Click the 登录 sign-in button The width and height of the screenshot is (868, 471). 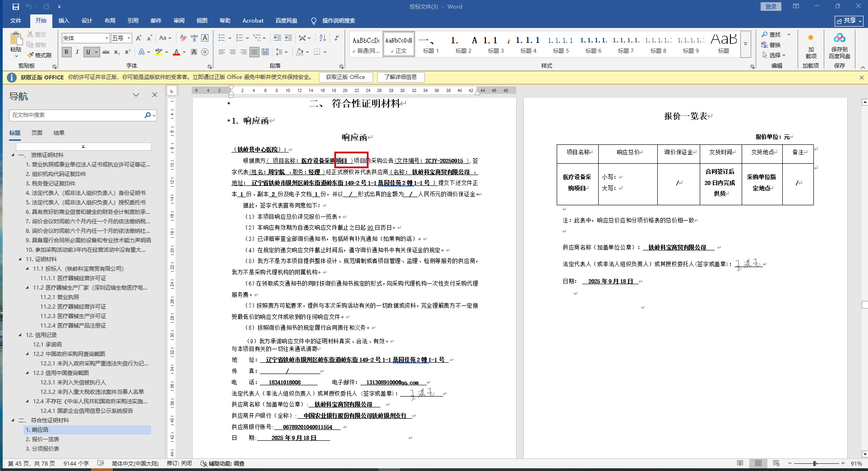tap(771, 7)
